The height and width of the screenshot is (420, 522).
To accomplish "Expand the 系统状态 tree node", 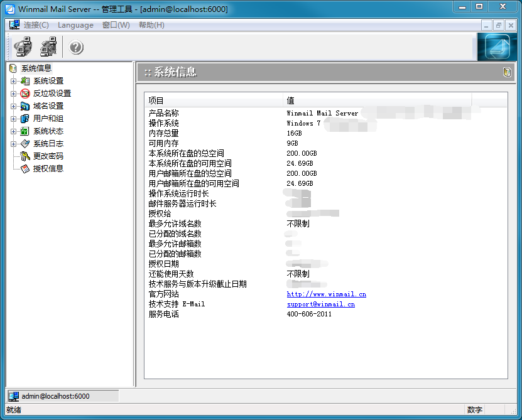I will 13,131.
